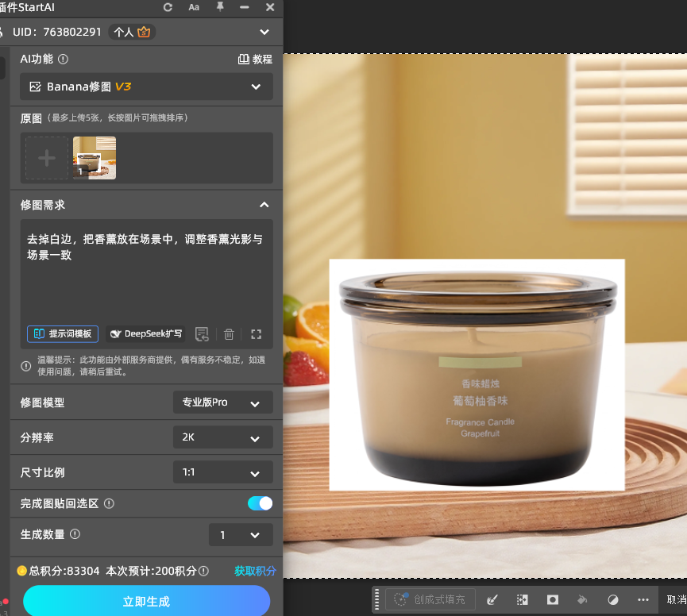687x616 pixels.
Task: Collapse the 修图需求 section
Action: pyautogui.click(x=264, y=205)
